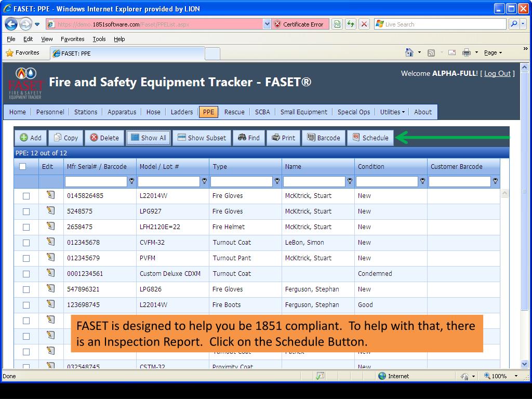Click the browser Back arrow button

11,24
